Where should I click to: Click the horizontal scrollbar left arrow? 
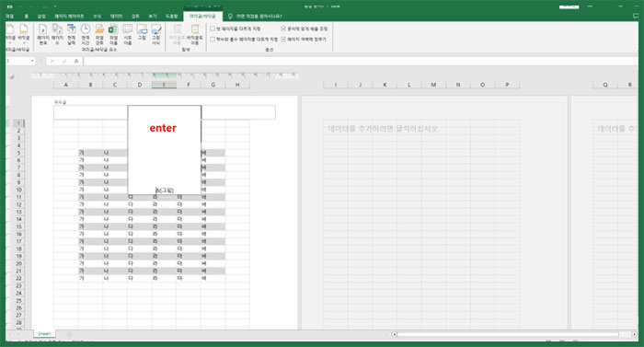(x=395, y=334)
